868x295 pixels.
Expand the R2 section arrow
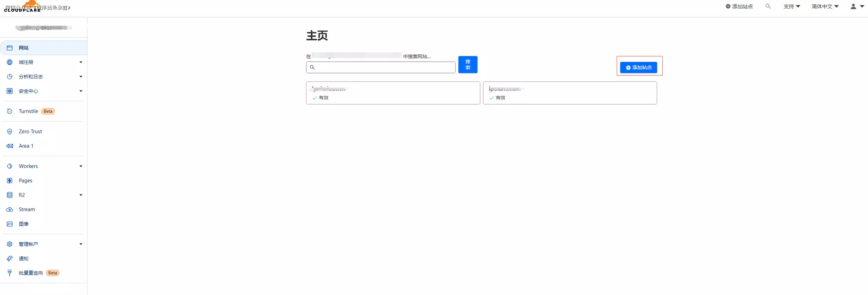pyautogui.click(x=81, y=195)
